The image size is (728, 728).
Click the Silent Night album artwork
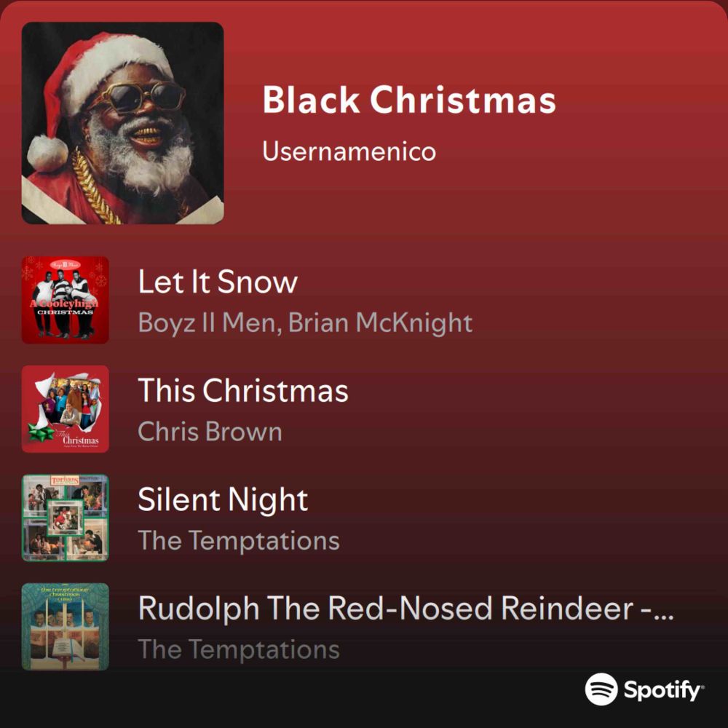(66, 518)
